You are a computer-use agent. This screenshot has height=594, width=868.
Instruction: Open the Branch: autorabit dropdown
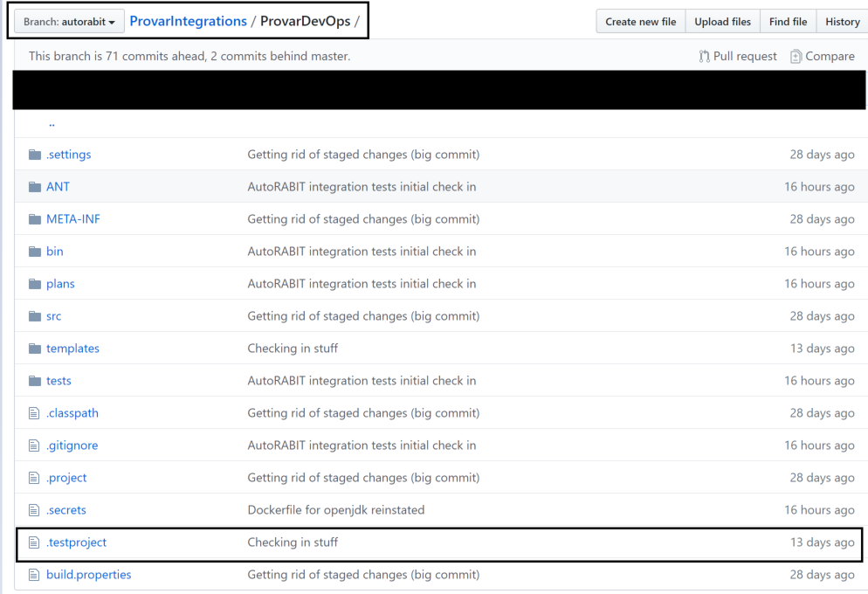point(69,22)
